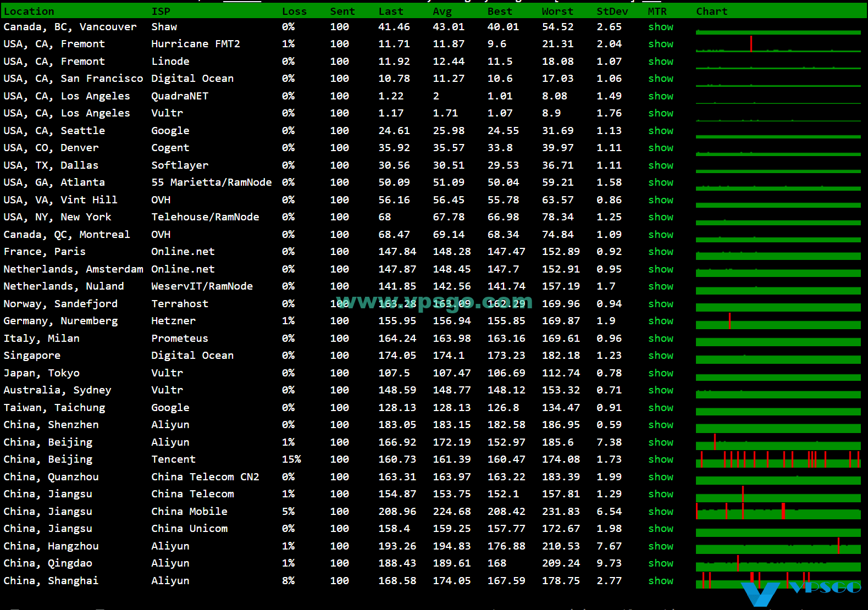Click 'show' for France Paris Online.net row

pyautogui.click(x=660, y=252)
